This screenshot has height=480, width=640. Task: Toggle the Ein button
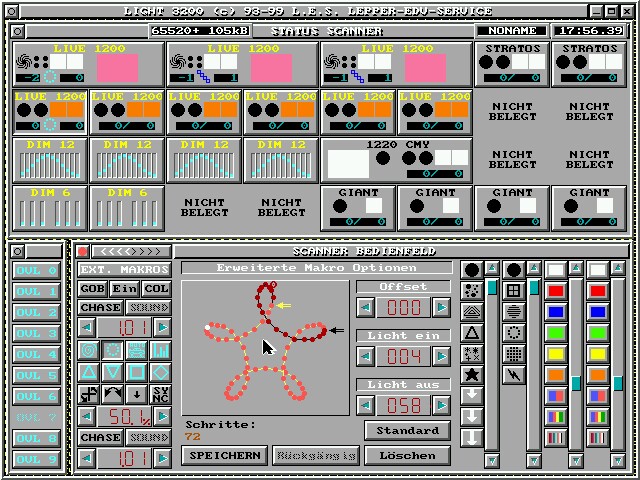point(124,289)
